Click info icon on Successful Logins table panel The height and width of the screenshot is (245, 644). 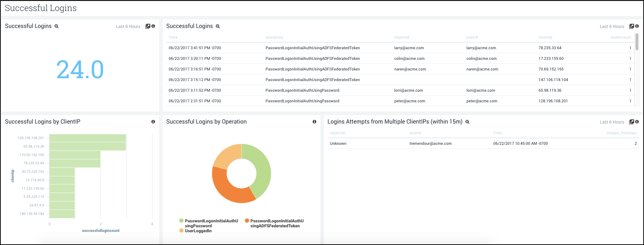(637, 26)
